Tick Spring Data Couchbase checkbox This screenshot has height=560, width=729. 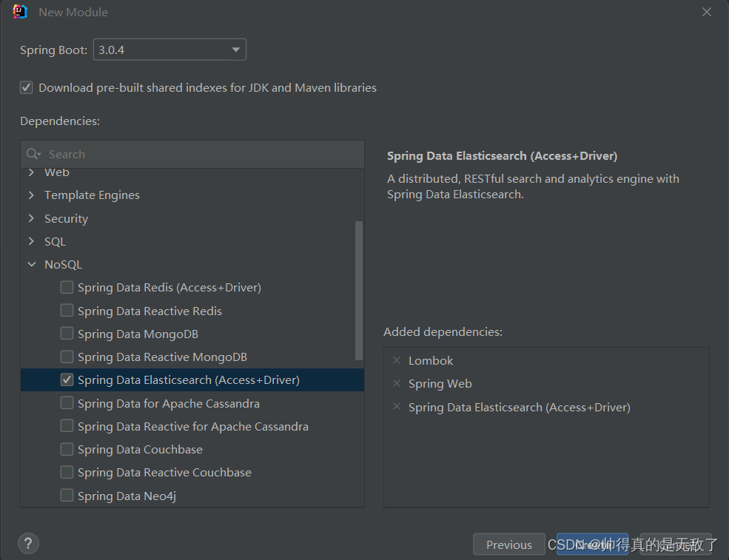67,449
